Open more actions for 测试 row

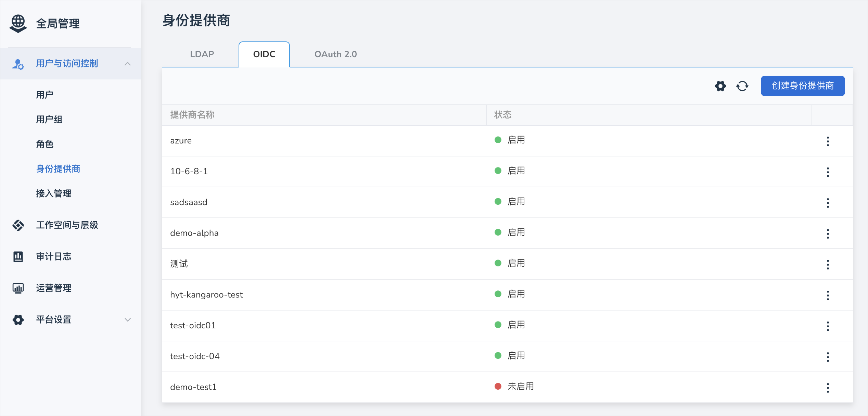(x=828, y=264)
